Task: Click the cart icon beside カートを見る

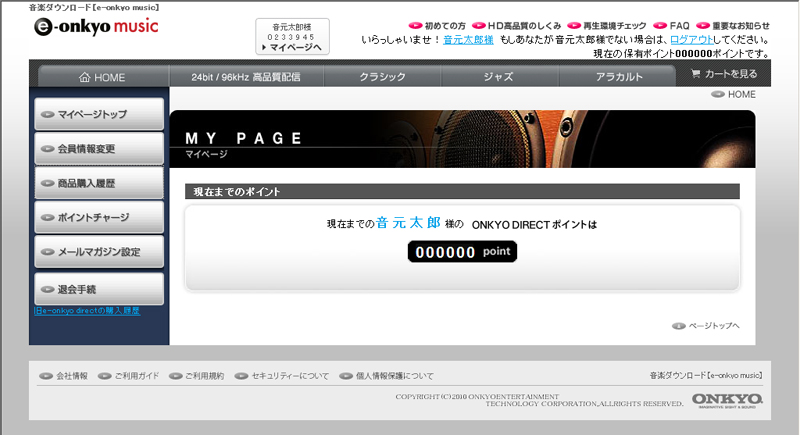Action: 695,73
